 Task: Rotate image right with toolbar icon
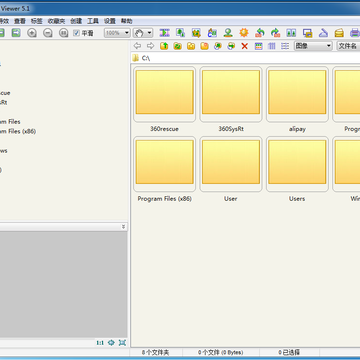click(x=275, y=33)
